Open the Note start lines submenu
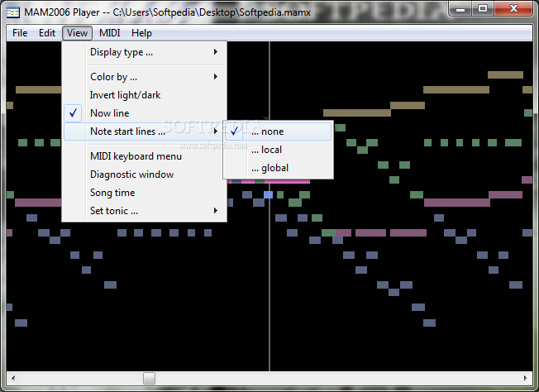This screenshot has height=392, width=539. (145, 131)
